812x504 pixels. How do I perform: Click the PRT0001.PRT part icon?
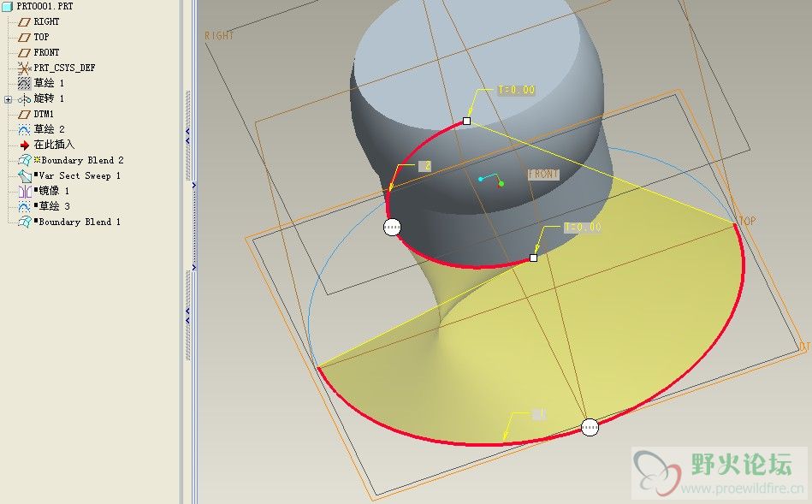point(7,6)
